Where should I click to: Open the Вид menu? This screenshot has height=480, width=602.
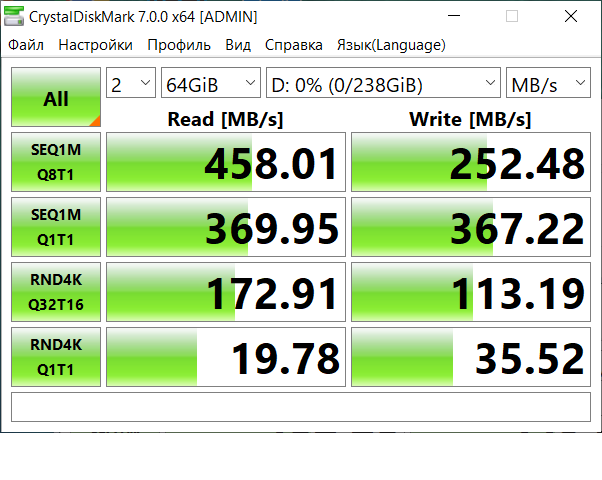(238, 45)
